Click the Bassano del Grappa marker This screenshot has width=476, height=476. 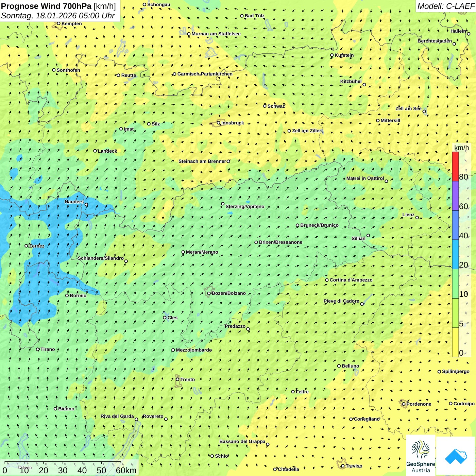[x=268, y=444]
